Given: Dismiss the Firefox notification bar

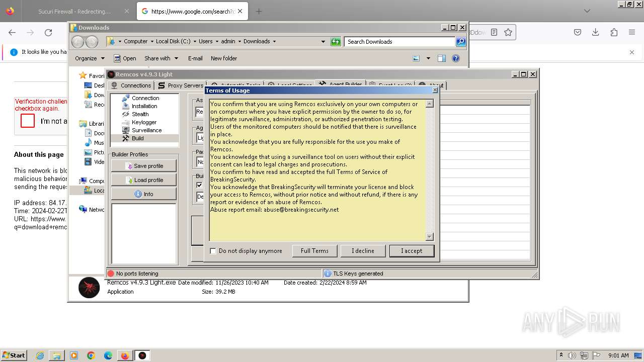Looking at the screenshot, I should click(632, 52).
